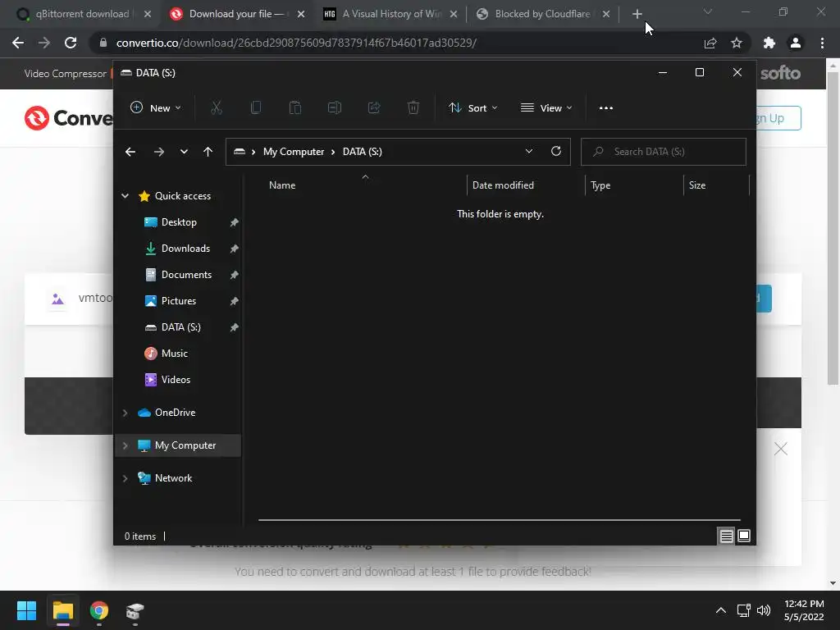This screenshot has height=630, width=840.
Task: Open recent locations dropdown arrow
Action: (x=184, y=152)
